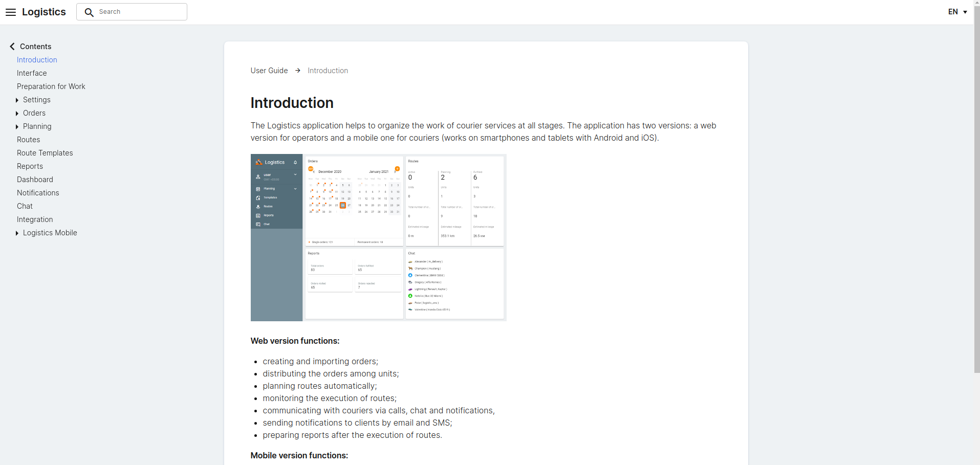Click the search magnifier icon
Viewport: 980px width, 465px height.
pos(89,12)
